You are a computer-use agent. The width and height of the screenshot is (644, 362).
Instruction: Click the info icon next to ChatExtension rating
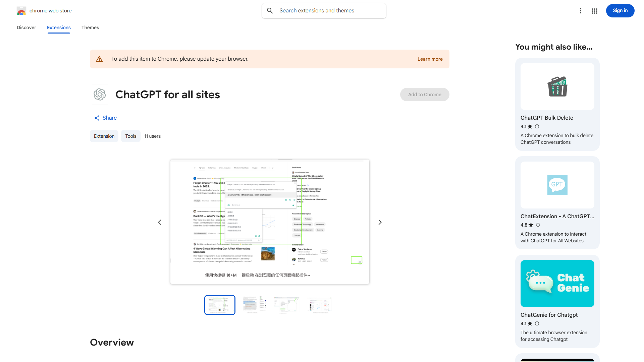tap(538, 225)
